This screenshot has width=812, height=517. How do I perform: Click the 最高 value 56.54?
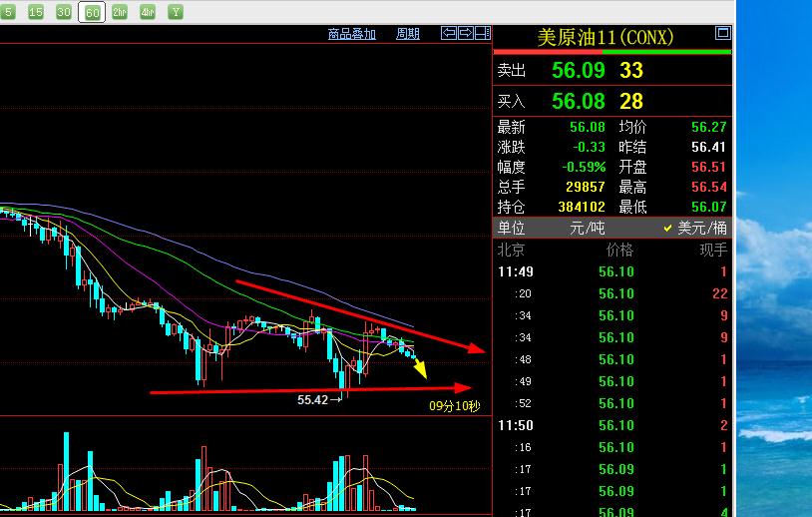709,187
